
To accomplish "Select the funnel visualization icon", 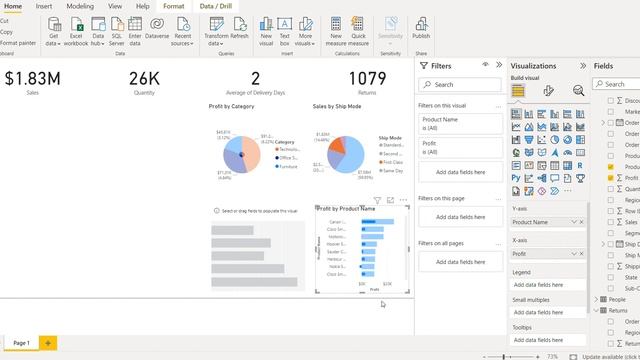I will pos(529,140).
